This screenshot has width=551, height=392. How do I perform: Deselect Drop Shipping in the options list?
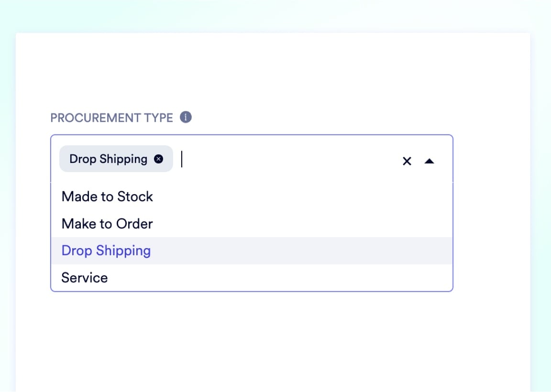coord(106,250)
